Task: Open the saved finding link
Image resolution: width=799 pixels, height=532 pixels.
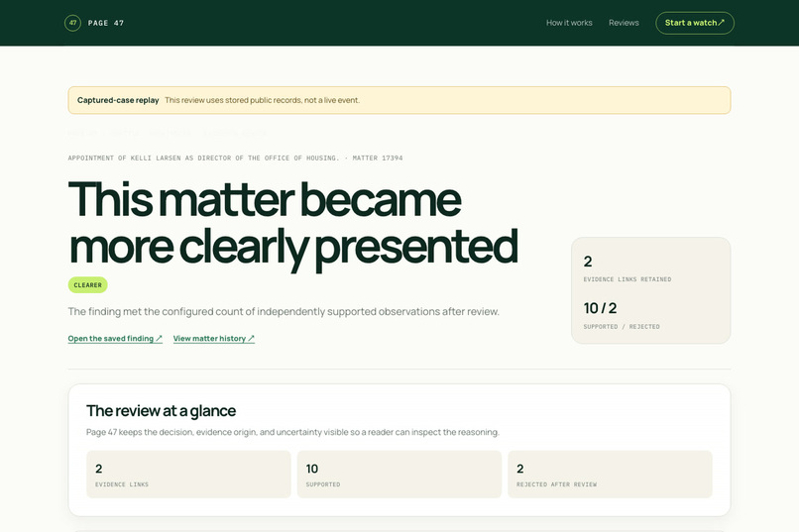Action: point(115,339)
